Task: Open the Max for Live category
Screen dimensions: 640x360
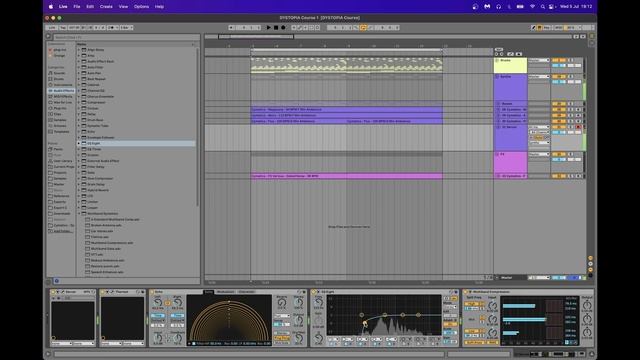Action: tap(62, 102)
